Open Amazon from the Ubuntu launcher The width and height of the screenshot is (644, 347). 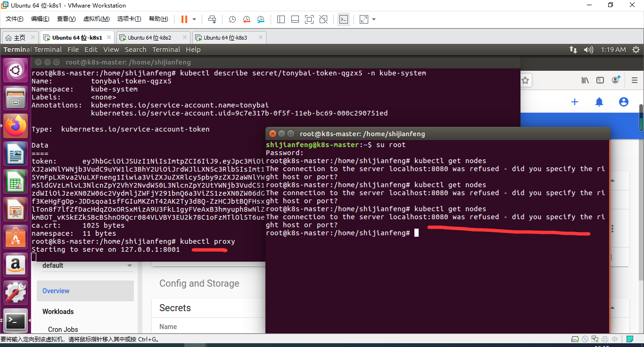16,265
